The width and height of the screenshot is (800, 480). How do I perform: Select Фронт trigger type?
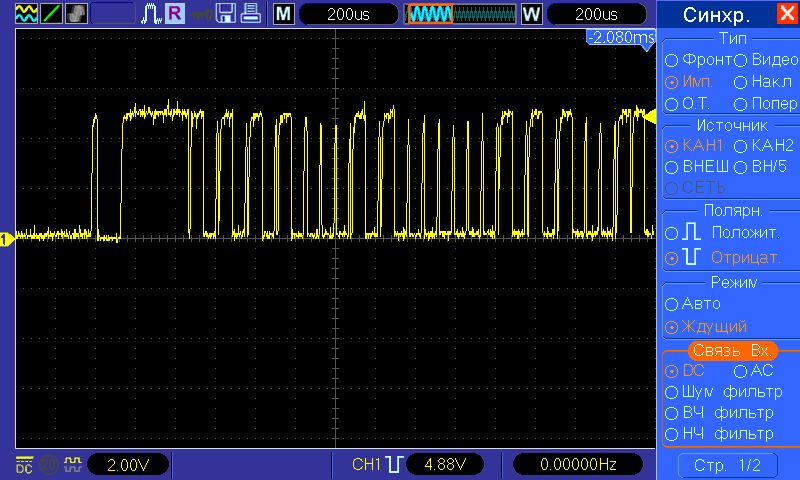[x=699, y=60]
